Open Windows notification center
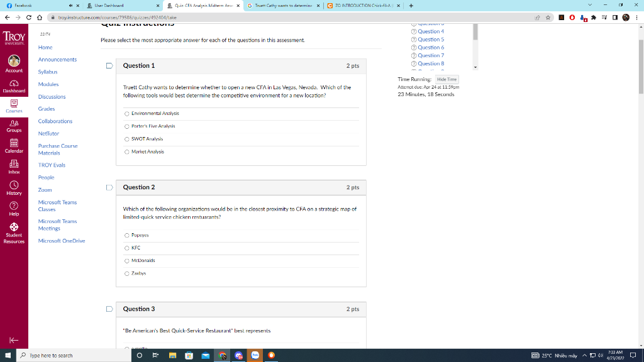 tap(633, 356)
